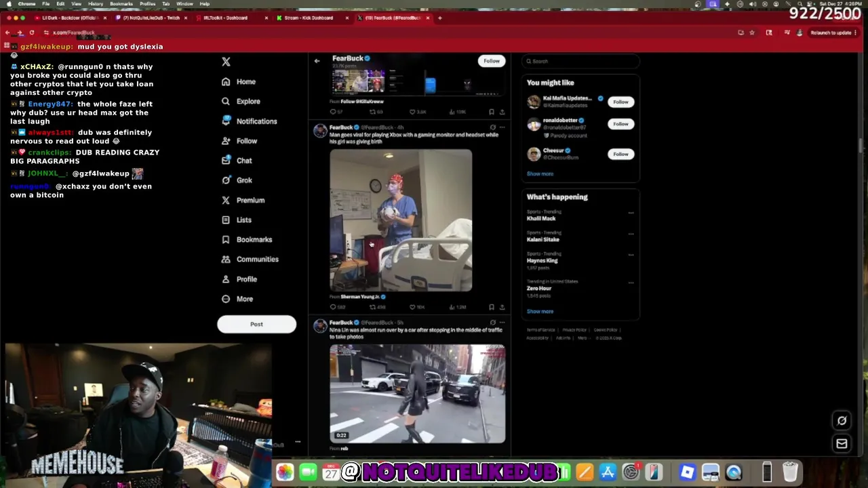The height and width of the screenshot is (488, 868).
Task: Open more options on Nina Lin post
Action: click(502, 323)
